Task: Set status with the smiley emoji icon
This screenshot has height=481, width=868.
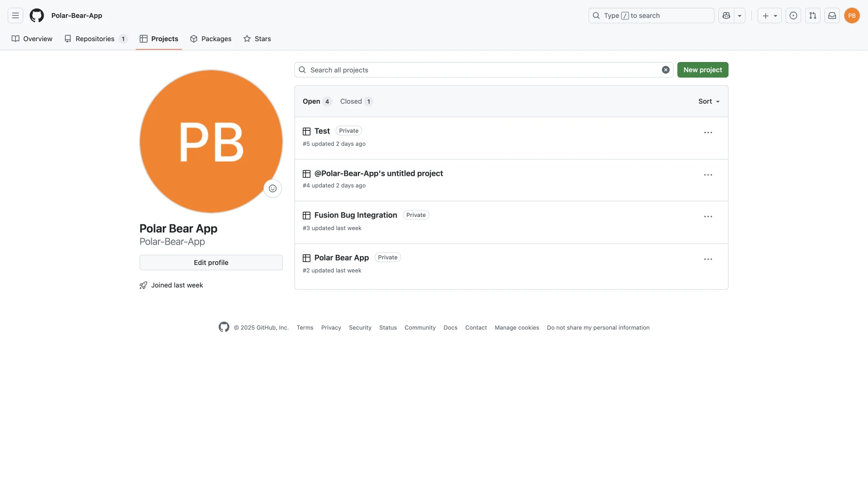Action: 273,188
